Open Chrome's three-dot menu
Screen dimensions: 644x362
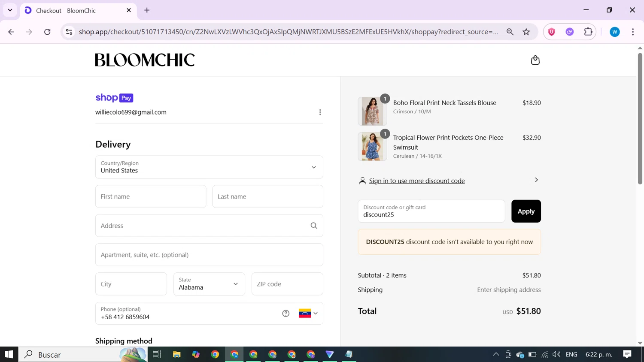pos(633,32)
